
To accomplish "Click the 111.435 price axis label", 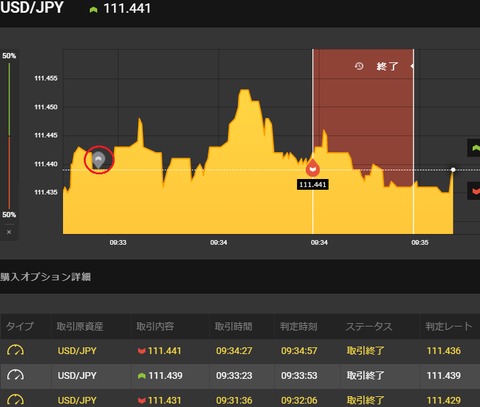I will (x=46, y=192).
